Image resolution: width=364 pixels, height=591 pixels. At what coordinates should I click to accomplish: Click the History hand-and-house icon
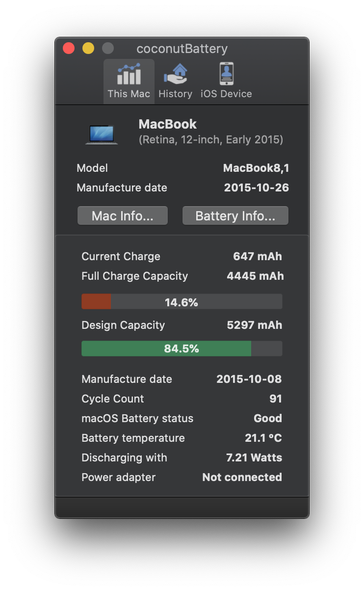175,74
